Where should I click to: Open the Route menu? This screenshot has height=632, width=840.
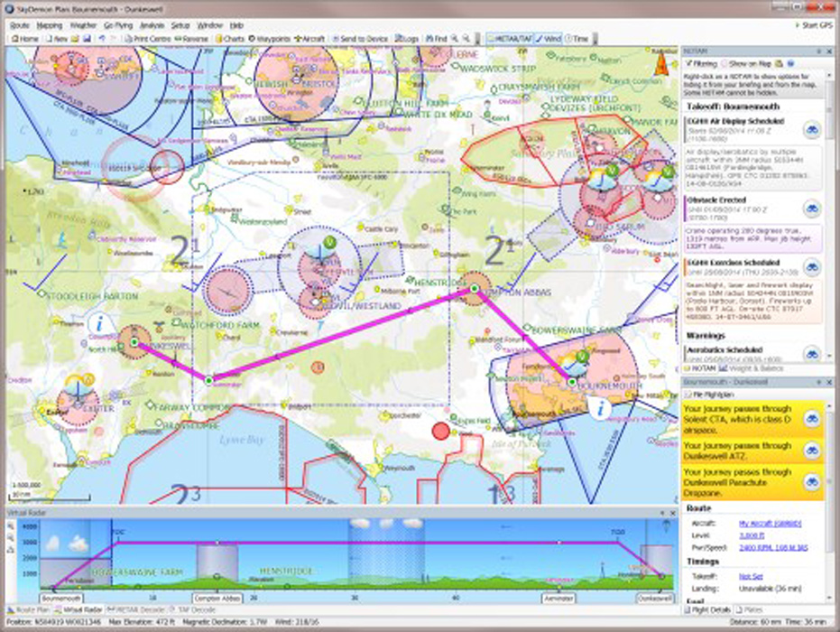click(x=19, y=25)
